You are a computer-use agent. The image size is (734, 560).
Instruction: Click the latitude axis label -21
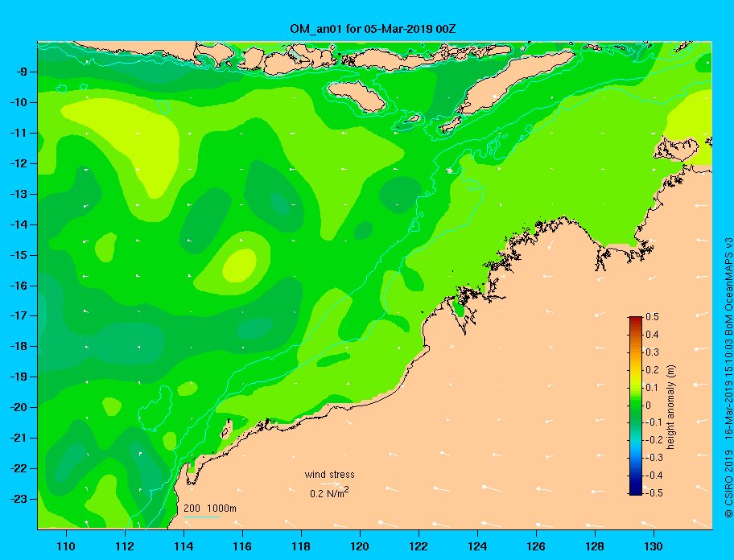click(x=19, y=438)
